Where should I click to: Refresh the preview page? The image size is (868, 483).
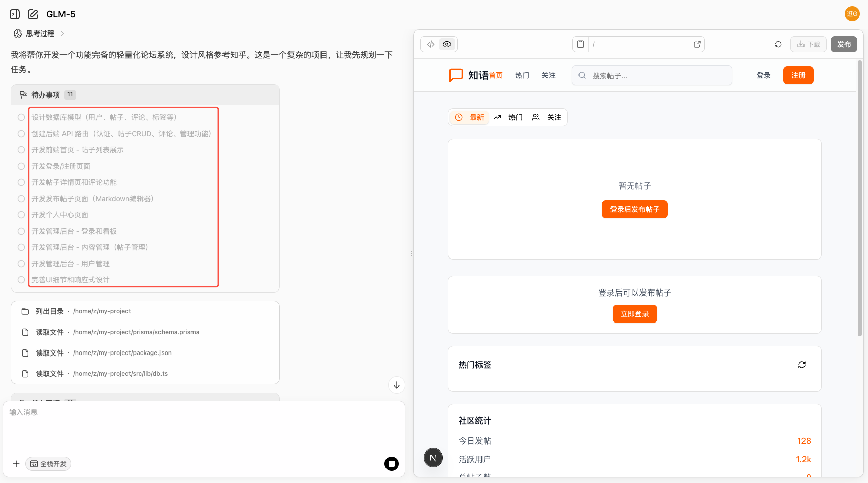click(x=778, y=44)
